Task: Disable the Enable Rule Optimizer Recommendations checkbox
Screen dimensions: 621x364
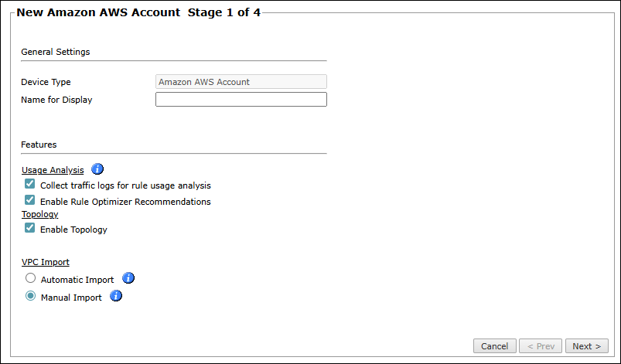Action: click(x=30, y=200)
